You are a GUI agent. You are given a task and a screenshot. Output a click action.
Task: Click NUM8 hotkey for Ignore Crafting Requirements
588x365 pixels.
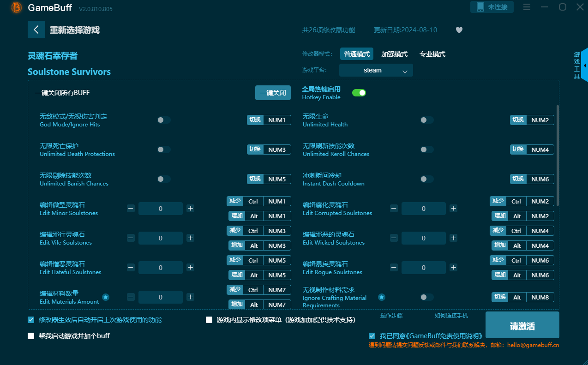pos(540,297)
